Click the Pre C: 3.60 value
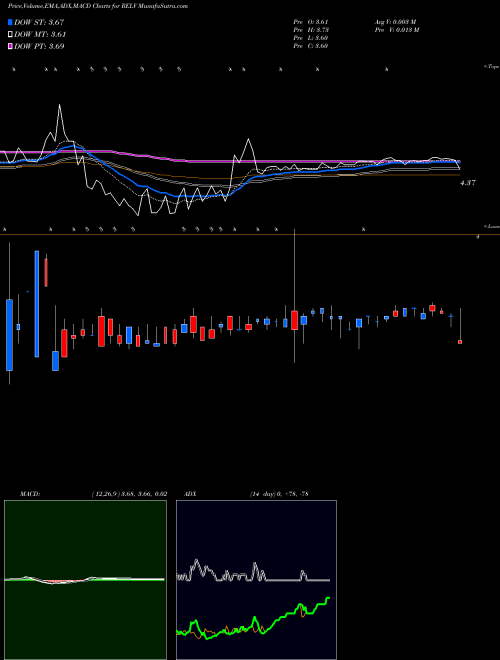The height and width of the screenshot is (660, 500). [x=311, y=46]
